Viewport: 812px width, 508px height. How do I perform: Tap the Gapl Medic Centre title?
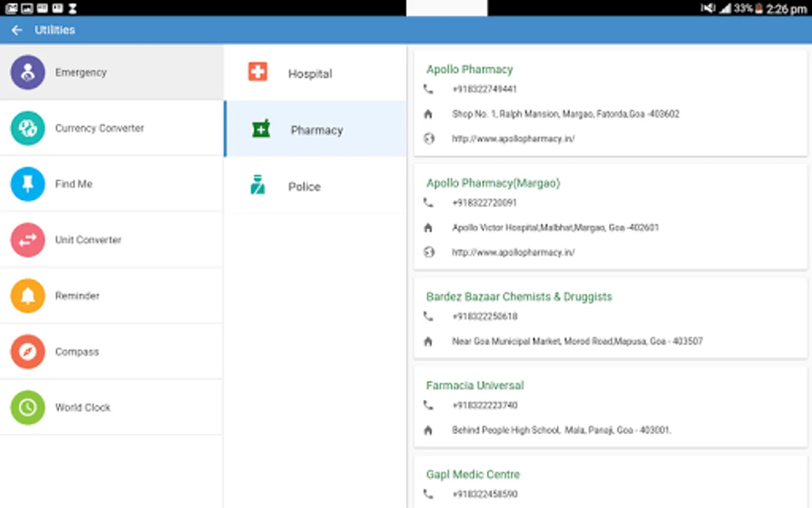coord(473,475)
